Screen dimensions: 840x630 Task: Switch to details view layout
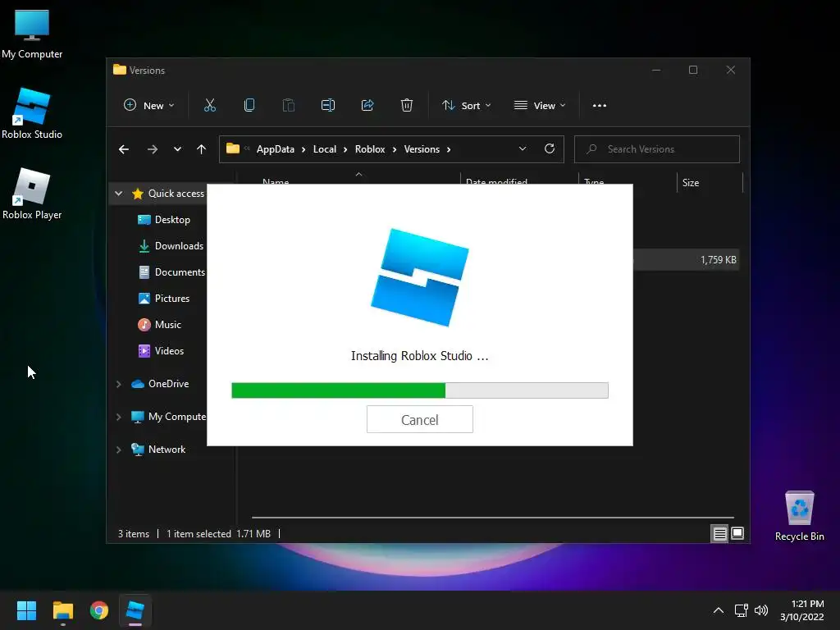pyautogui.click(x=719, y=533)
